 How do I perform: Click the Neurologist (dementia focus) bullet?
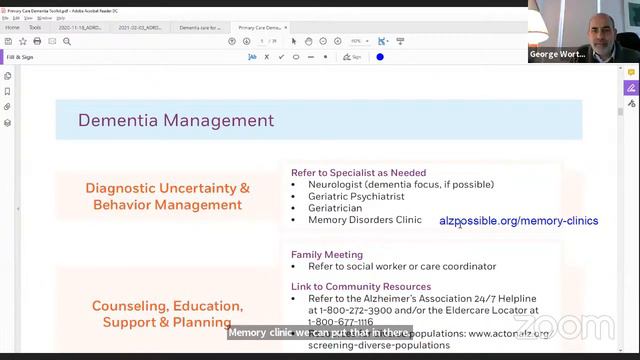pos(401,184)
